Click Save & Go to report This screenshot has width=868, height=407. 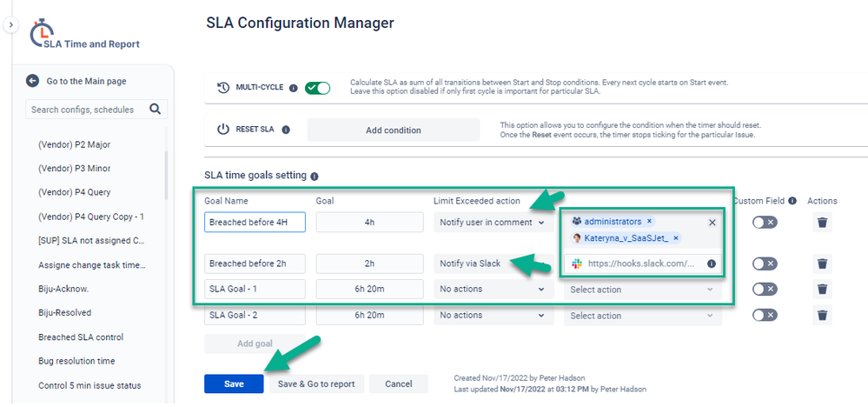pos(316,384)
